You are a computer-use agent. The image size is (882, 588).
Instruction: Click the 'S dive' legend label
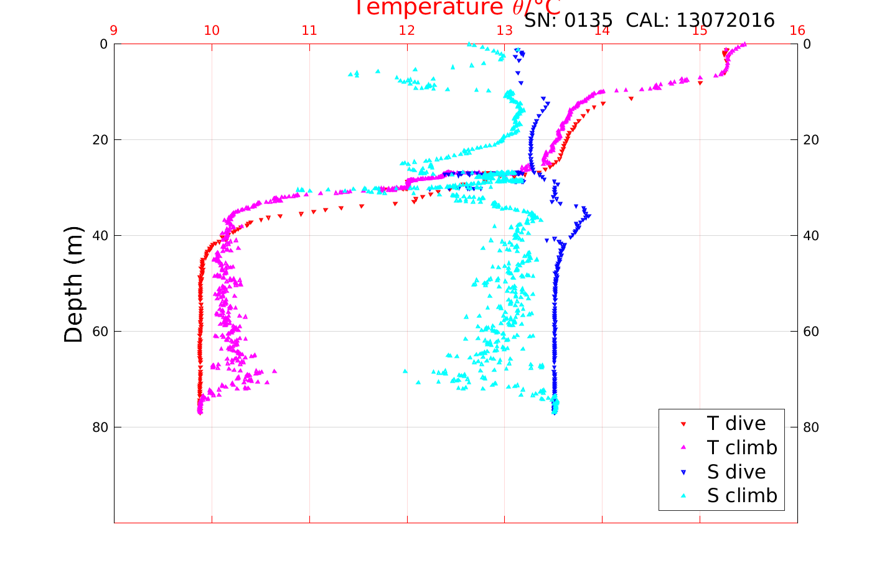736,472
